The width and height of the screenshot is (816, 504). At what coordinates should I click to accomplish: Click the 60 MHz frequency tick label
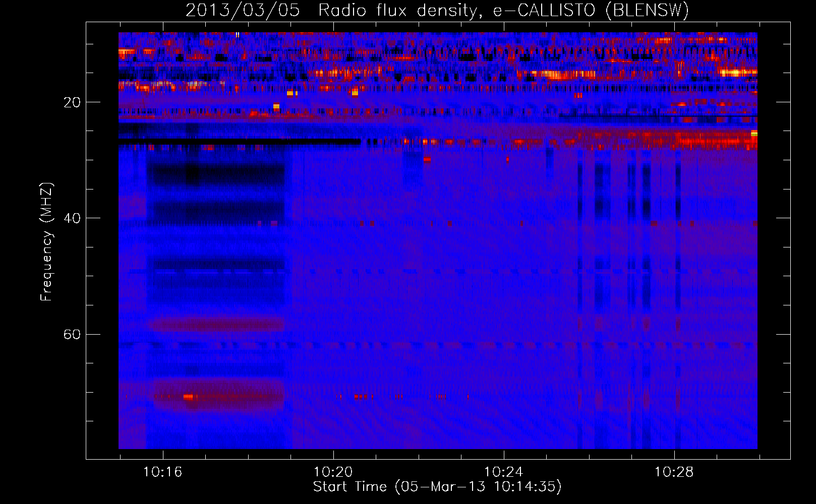click(x=72, y=334)
